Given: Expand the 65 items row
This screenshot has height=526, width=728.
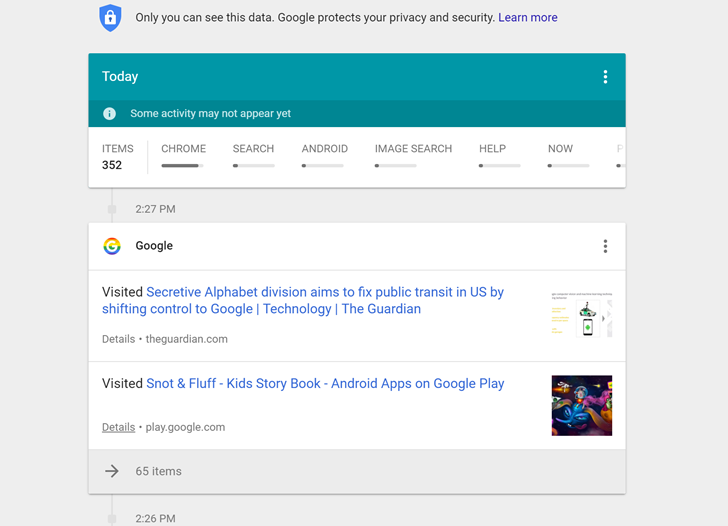Looking at the screenshot, I should pyautogui.click(x=158, y=471).
